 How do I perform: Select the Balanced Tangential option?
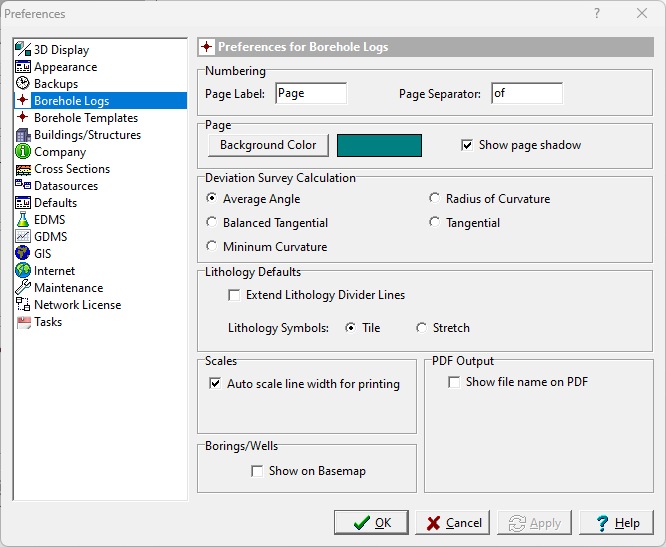(x=211, y=223)
